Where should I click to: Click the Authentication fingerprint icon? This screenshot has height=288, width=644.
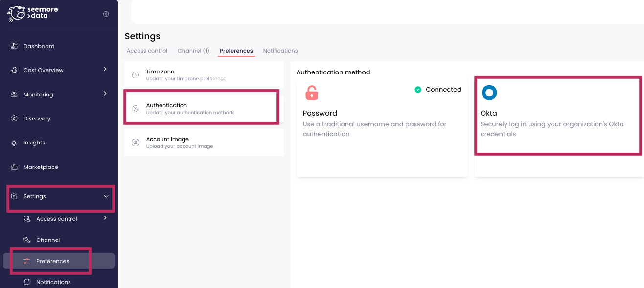[136, 109]
